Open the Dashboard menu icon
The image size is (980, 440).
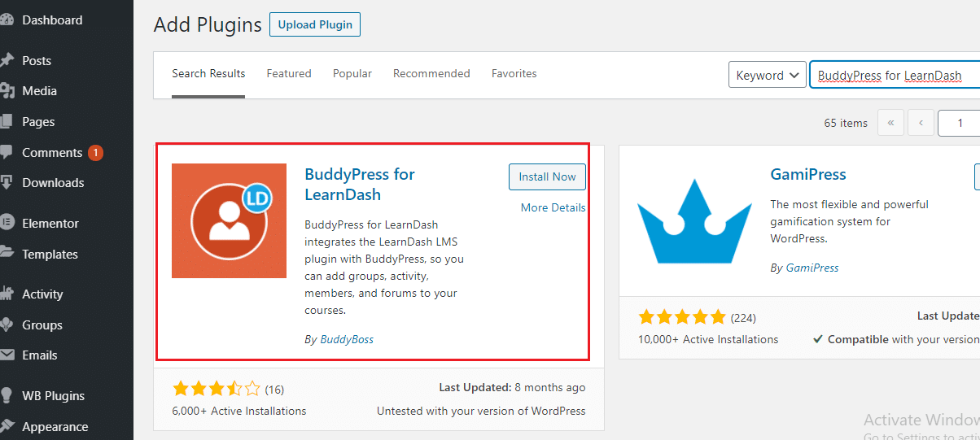click(x=7, y=20)
